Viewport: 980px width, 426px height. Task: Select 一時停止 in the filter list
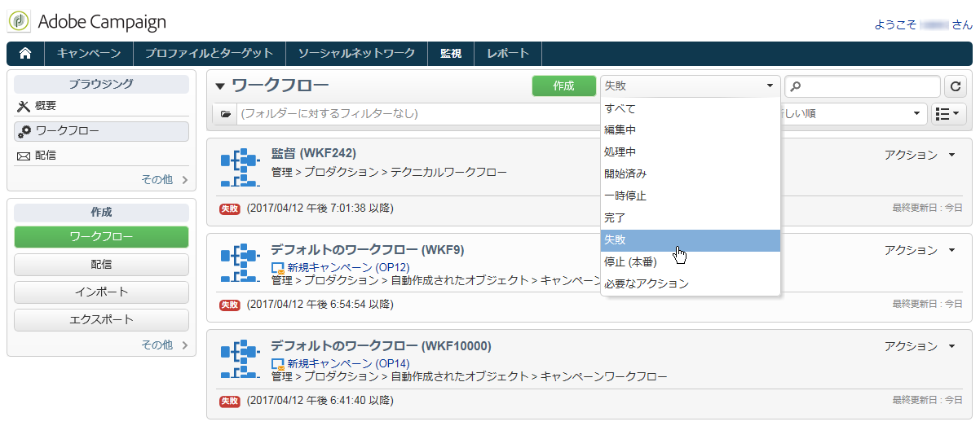click(x=691, y=196)
